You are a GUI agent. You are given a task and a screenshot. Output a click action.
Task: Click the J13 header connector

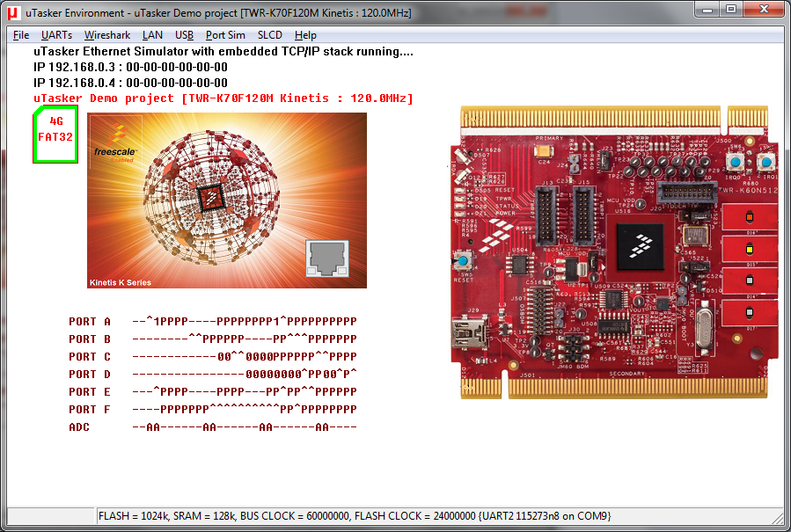[x=546, y=215]
